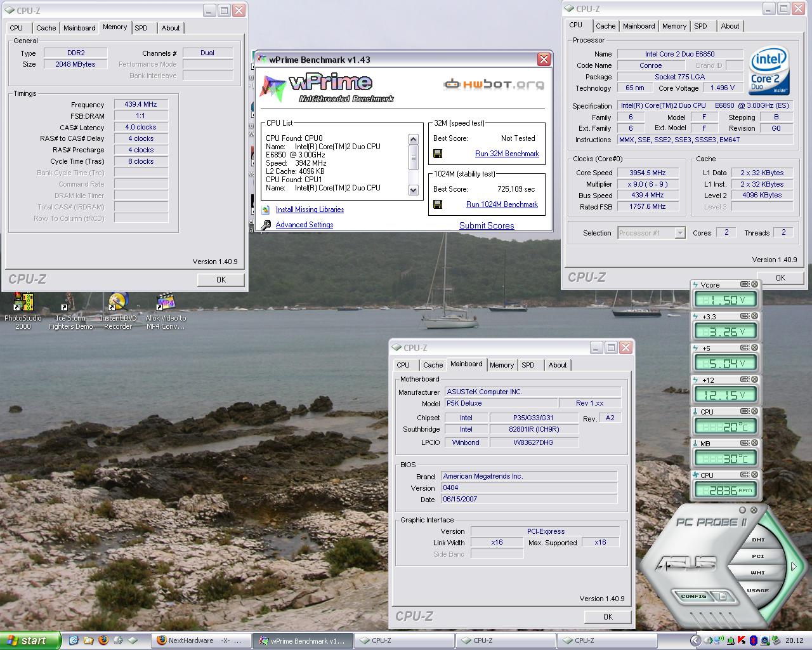Viewport: 812px width, 650px height.
Task: Expand the PC Probe II panel with the right arrow
Action: point(794,566)
